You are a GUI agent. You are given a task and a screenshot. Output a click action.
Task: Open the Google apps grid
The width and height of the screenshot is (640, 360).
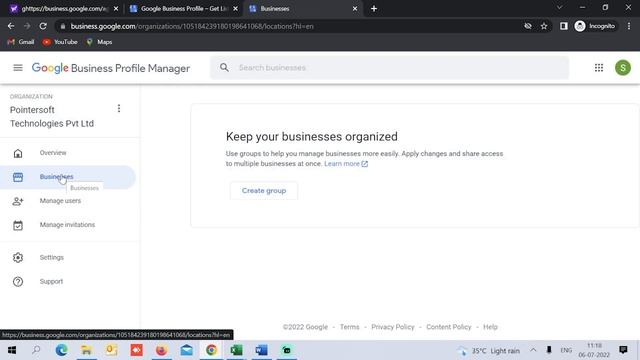(598, 68)
